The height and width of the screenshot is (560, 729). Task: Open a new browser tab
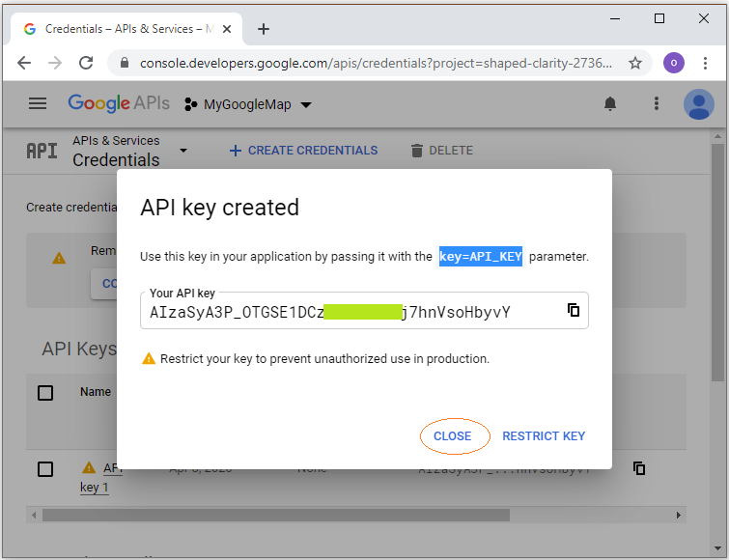(x=264, y=29)
